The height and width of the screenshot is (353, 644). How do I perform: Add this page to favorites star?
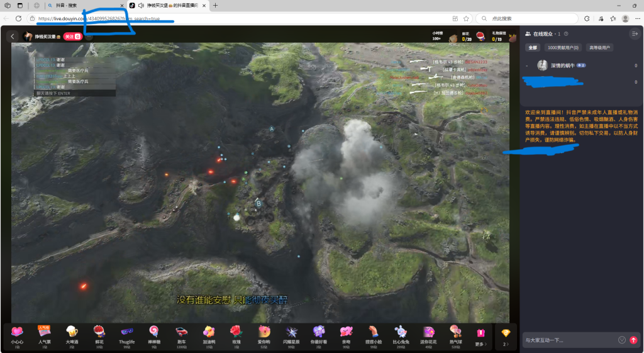pos(466,18)
